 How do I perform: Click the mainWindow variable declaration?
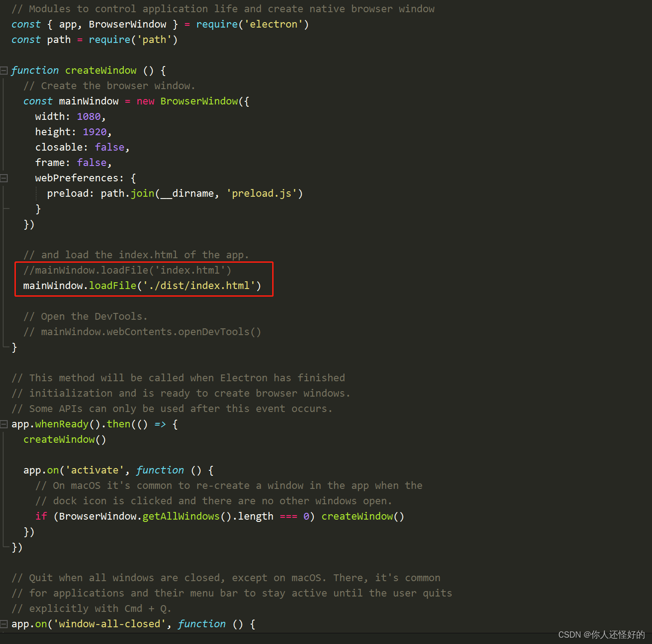(89, 101)
